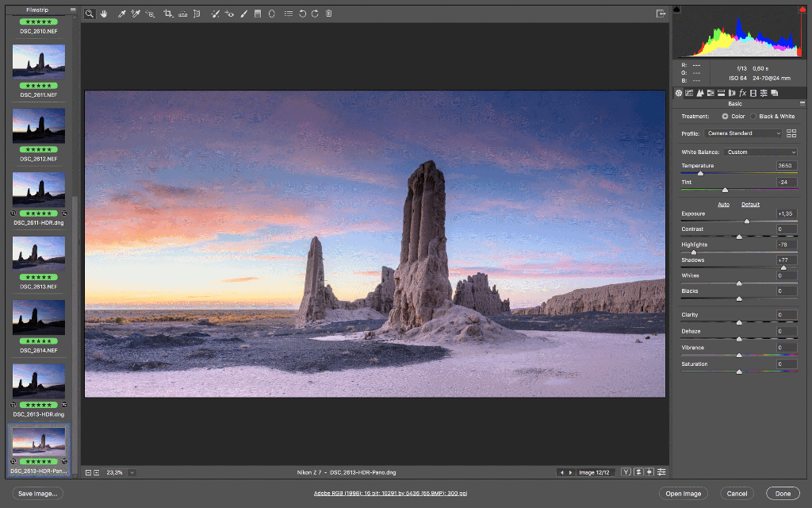This screenshot has height=508, width=812.
Task: Open the White Balance dropdown set to Custom
Action: 760,152
